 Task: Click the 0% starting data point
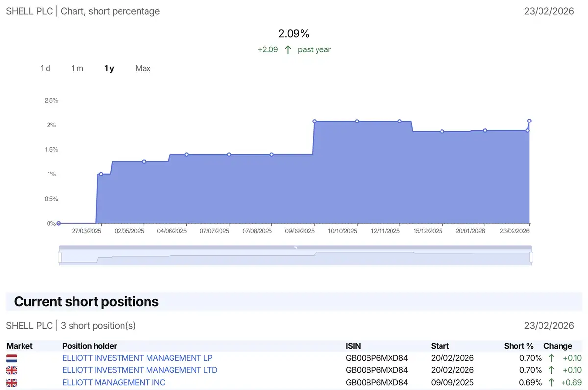(59, 223)
